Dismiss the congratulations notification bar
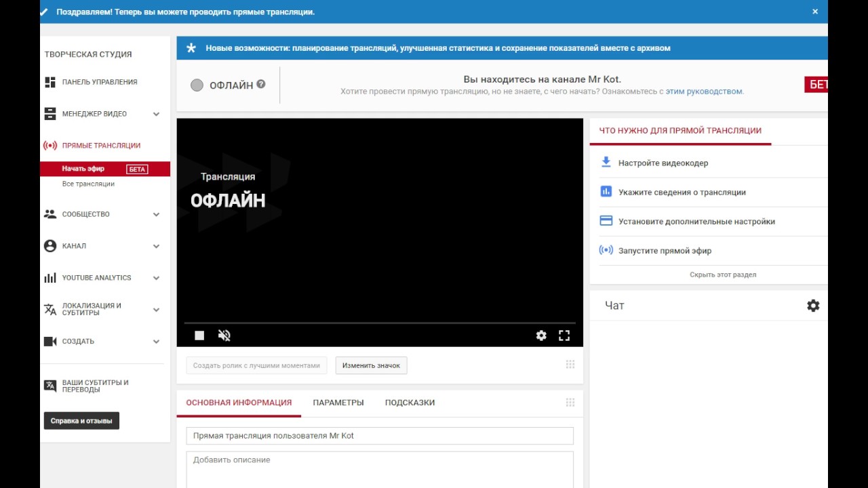 815,12
